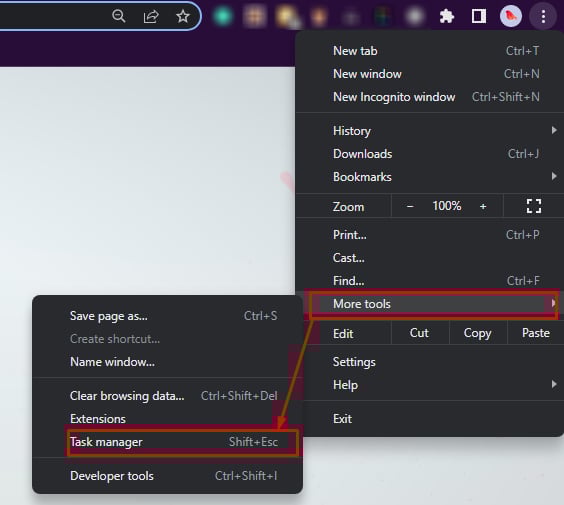Click the Paste button in Edit row

coord(536,333)
